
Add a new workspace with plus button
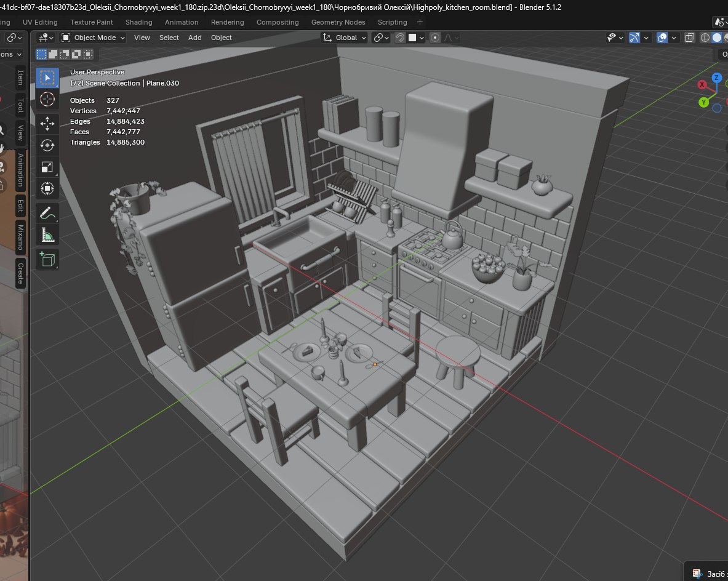(420, 22)
